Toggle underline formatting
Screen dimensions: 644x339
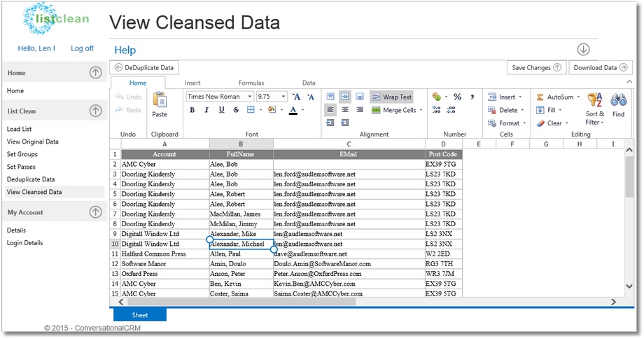pyautogui.click(x=221, y=110)
